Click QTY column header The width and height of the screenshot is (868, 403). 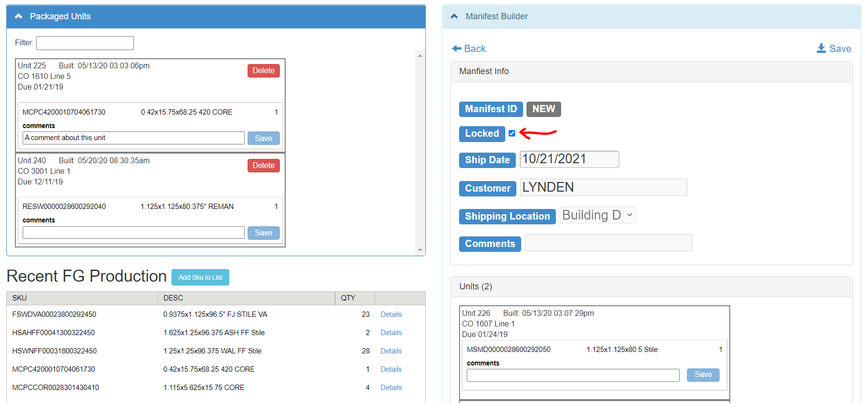click(x=355, y=298)
